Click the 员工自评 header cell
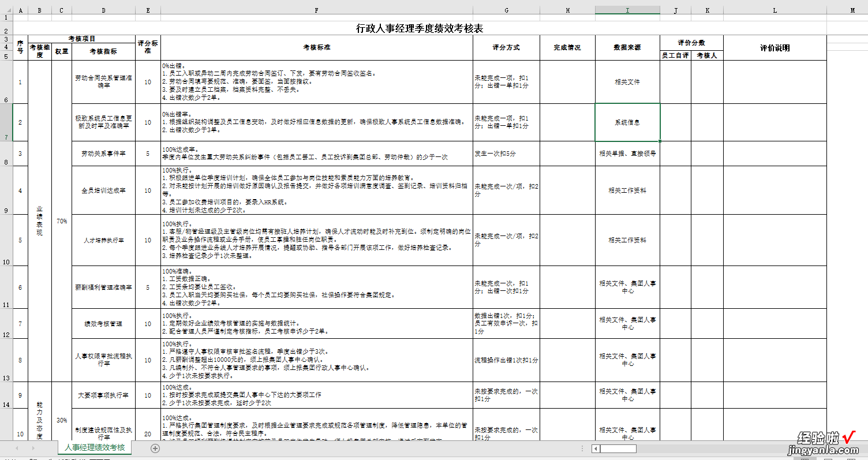 pyautogui.click(x=675, y=55)
